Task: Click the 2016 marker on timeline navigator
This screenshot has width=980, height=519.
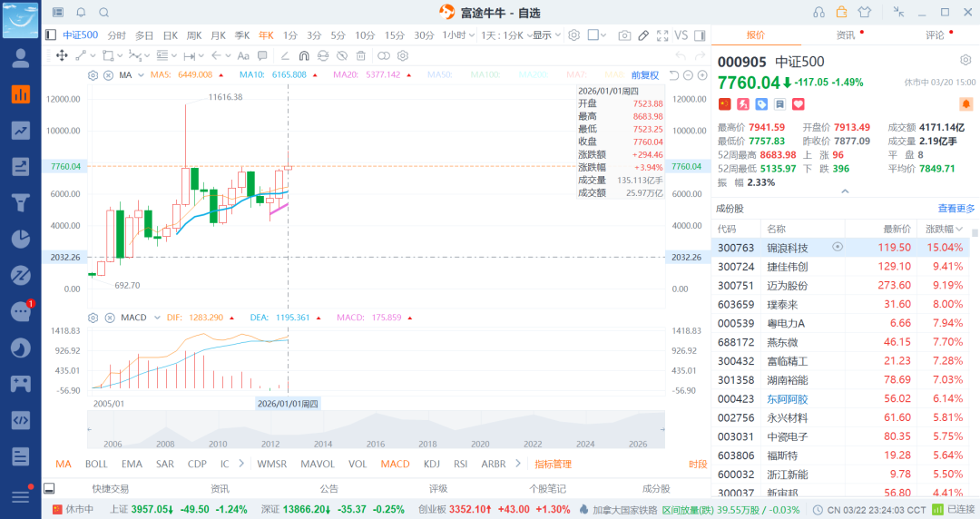Action: click(376, 444)
